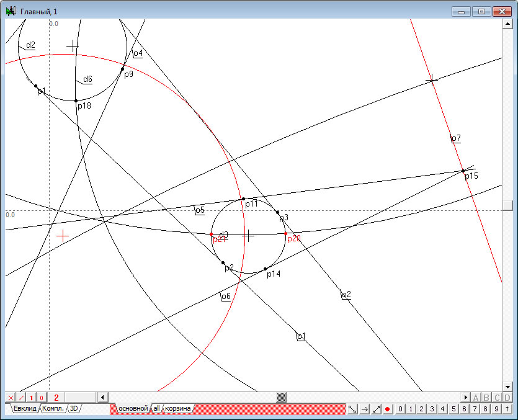Click the greyed B button

pos(486,398)
